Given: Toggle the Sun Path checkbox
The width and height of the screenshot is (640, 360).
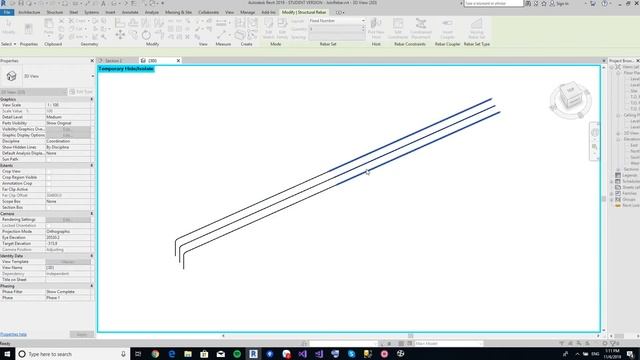Looking at the screenshot, I should [49, 159].
